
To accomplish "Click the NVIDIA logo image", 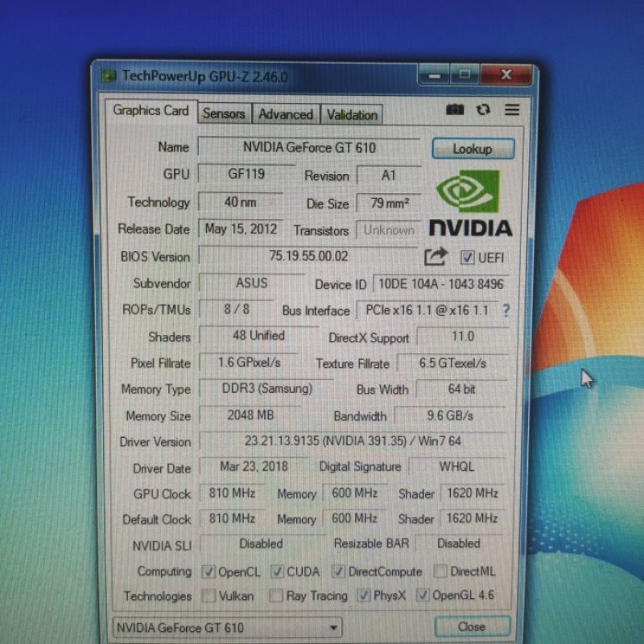I will 470,204.
